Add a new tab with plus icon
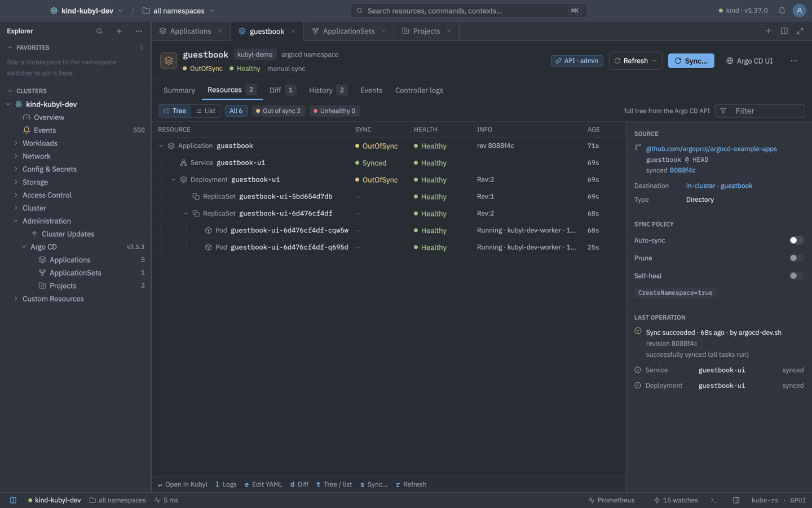Image resolution: width=812 pixels, height=508 pixels. 768,31
